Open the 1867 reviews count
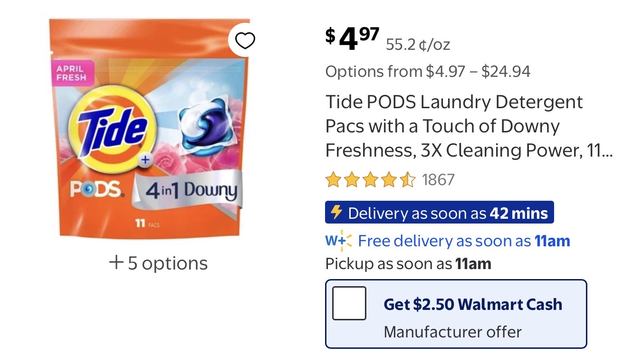Viewport: 623px width, 364px height. (438, 180)
